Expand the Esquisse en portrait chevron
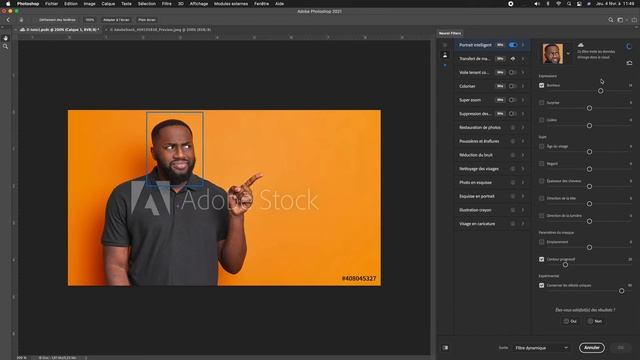The width and height of the screenshot is (640, 360). (x=523, y=196)
